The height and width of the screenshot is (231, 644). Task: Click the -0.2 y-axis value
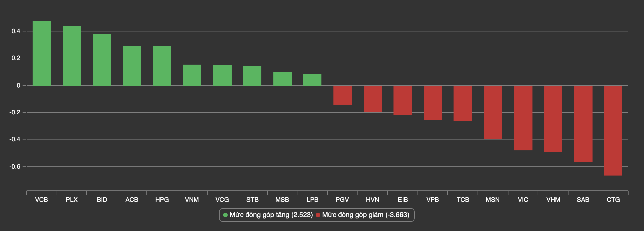(x=15, y=113)
